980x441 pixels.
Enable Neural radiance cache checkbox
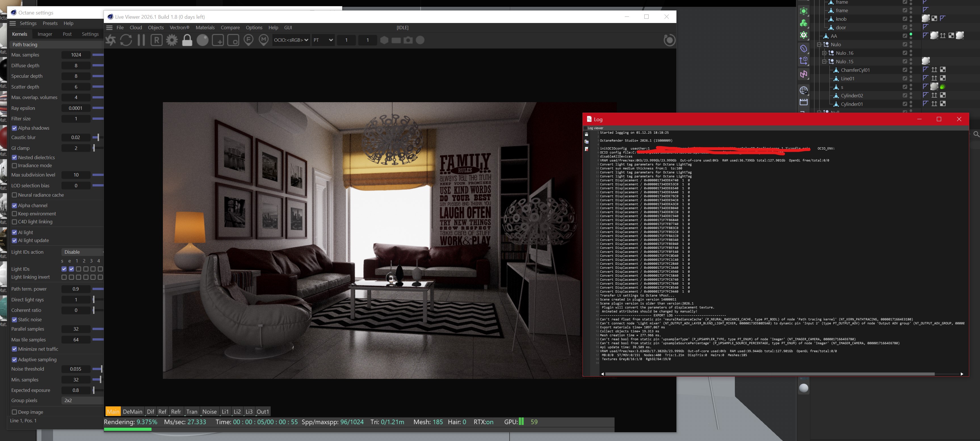tap(14, 195)
